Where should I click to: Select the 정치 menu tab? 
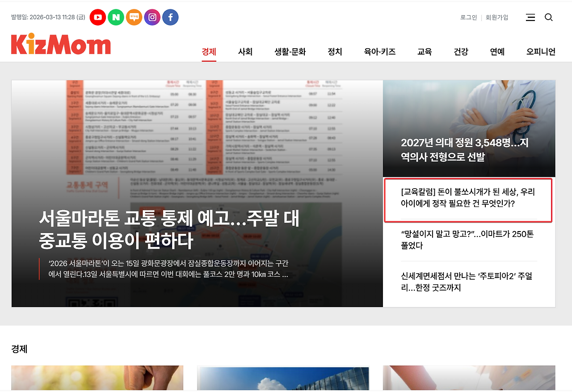pyautogui.click(x=335, y=52)
